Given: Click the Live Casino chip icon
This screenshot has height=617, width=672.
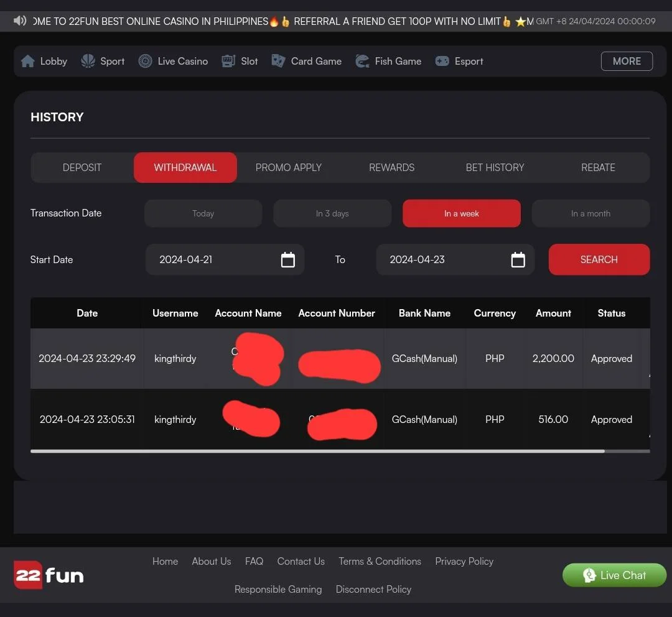Looking at the screenshot, I should point(145,62).
